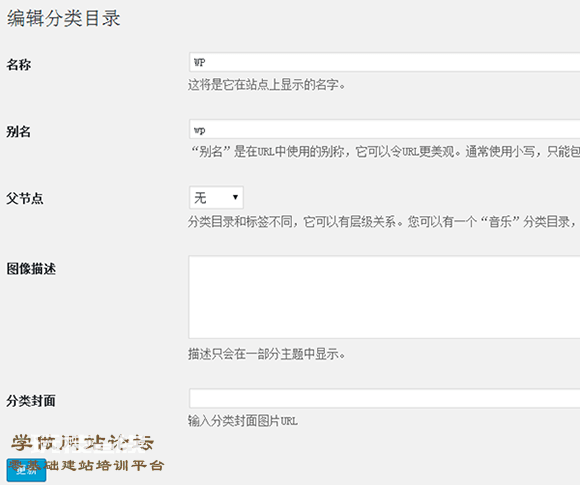580x485 pixels.
Task: Click the hint text about 分类目录和标签不同
Action: (383, 222)
